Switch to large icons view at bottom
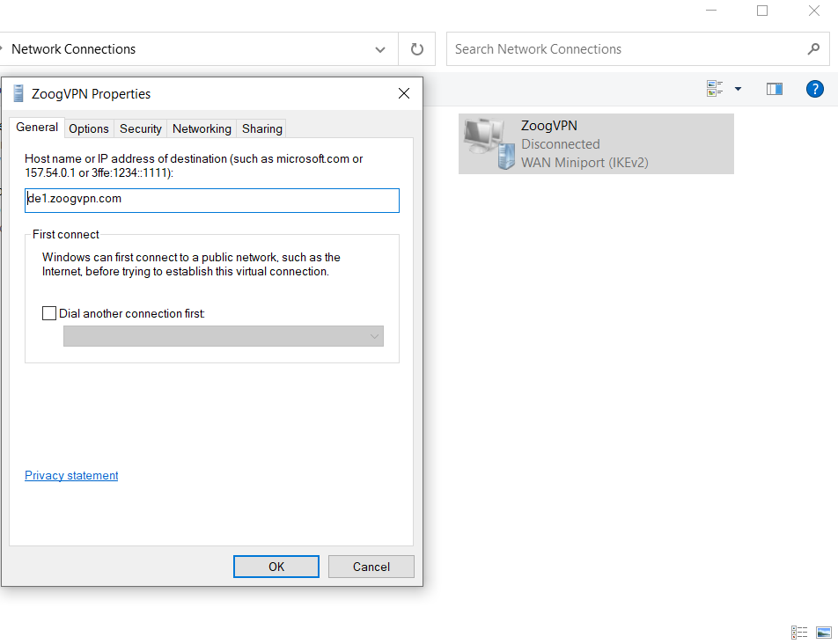 [824, 633]
